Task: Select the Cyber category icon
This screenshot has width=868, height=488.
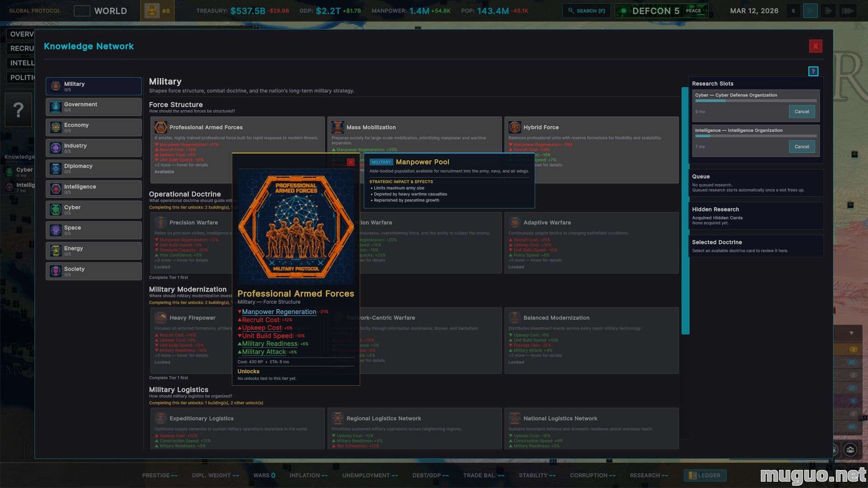Action: 56,210
